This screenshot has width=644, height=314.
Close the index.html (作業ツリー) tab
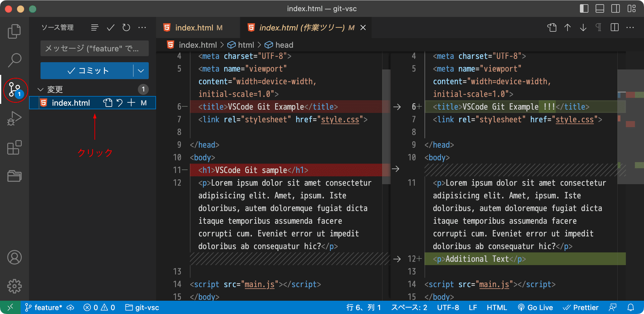[x=363, y=28]
